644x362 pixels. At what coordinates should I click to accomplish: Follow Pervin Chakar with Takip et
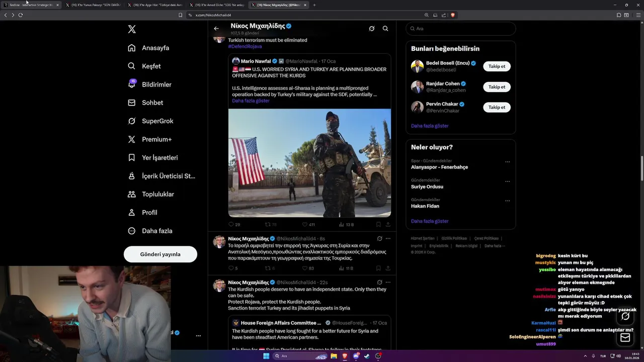tap(497, 107)
